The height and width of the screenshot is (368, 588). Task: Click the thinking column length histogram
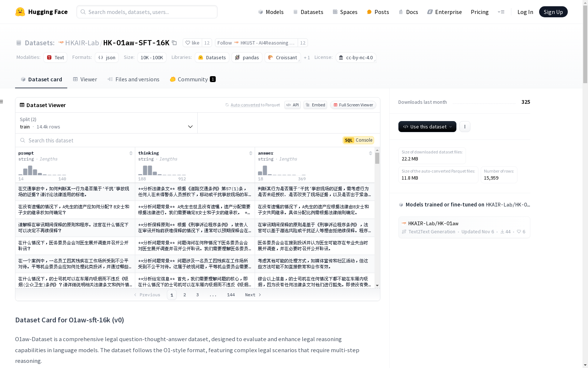162,170
